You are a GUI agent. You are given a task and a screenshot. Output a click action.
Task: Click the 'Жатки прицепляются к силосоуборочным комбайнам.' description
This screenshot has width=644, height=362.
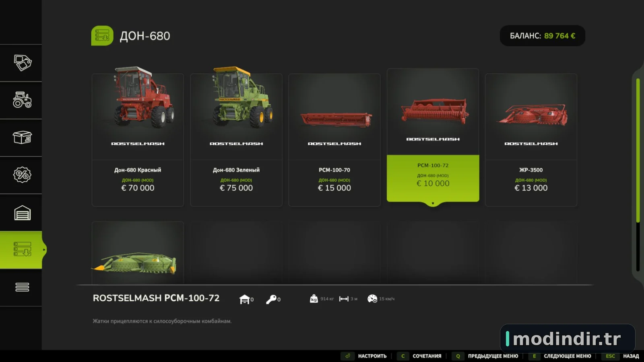(162, 321)
